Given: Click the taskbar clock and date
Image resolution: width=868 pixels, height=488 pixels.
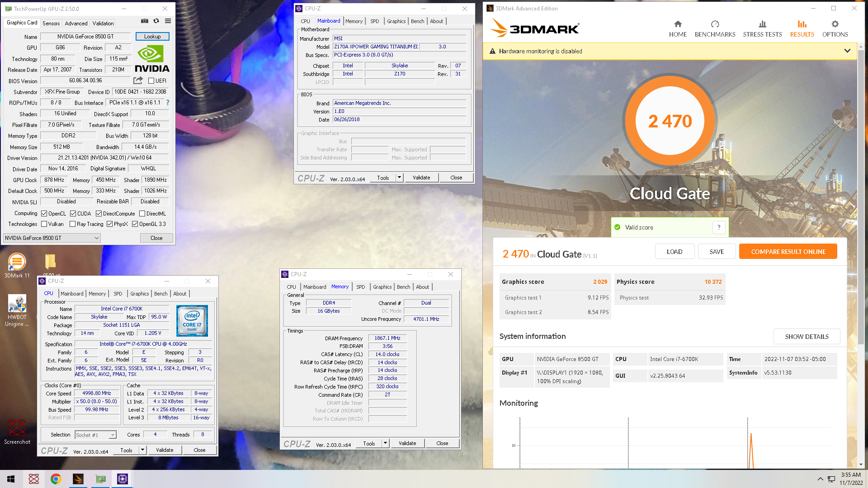Looking at the screenshot, I should [x=851, y=479].
